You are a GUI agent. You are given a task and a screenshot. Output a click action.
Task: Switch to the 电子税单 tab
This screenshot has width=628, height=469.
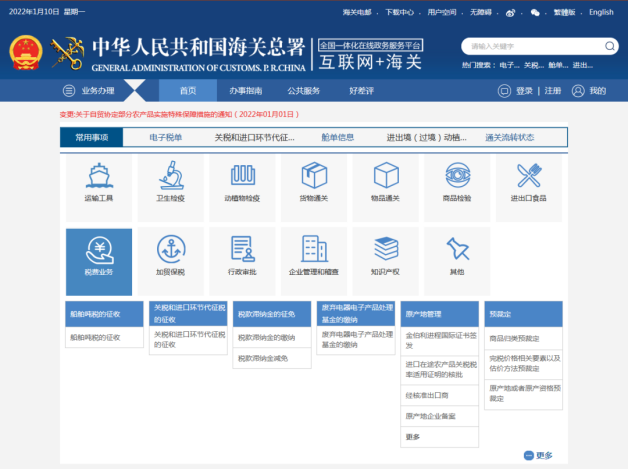[166, 138]
